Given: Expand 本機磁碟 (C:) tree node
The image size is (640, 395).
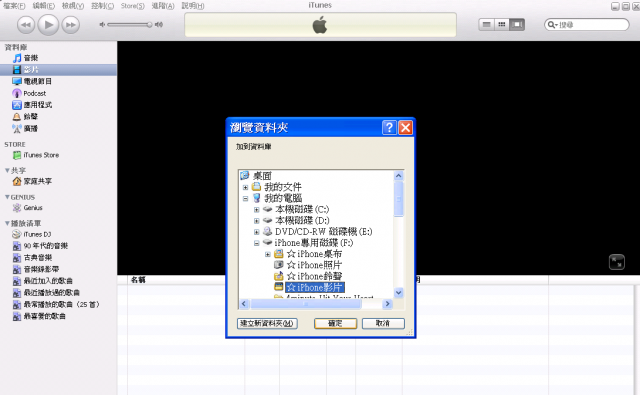Looking at the screenshot, I should pos(256,210).
